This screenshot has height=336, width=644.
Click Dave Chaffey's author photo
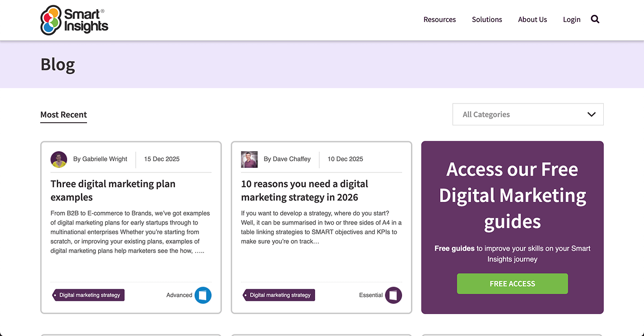(x=249, y=159)
